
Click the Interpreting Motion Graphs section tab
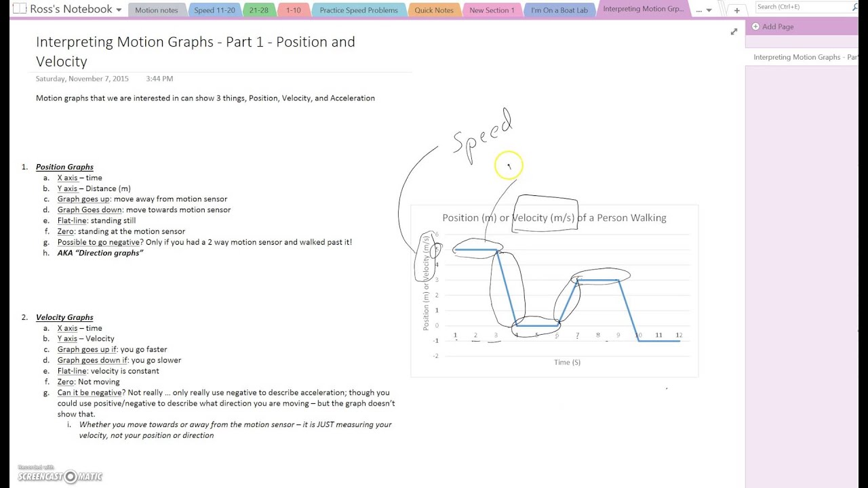tap(643, 9)
